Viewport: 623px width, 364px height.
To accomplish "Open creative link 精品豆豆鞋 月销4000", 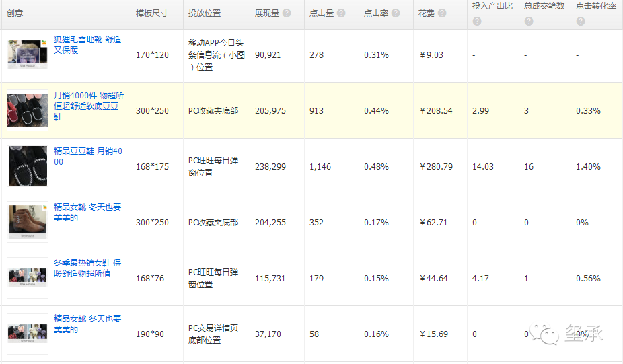I will [x=88, y=156].
